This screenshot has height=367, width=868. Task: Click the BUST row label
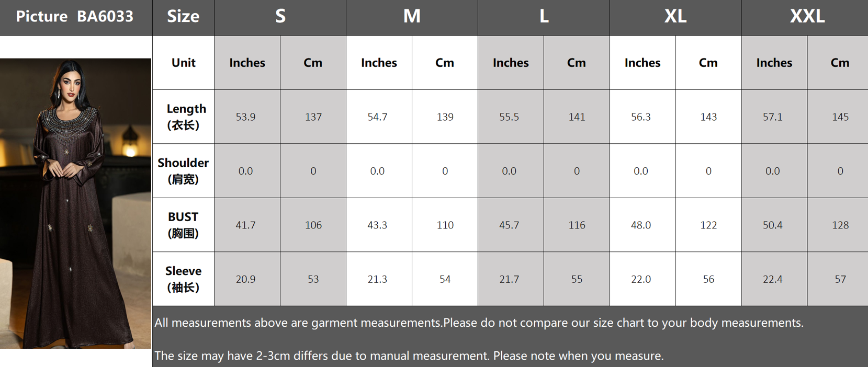coord(183,225)
